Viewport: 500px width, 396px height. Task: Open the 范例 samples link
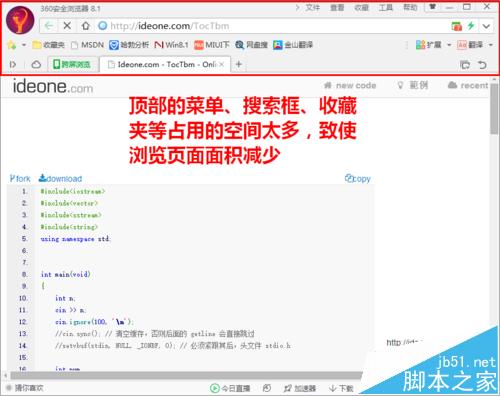[x=413, y=86]
